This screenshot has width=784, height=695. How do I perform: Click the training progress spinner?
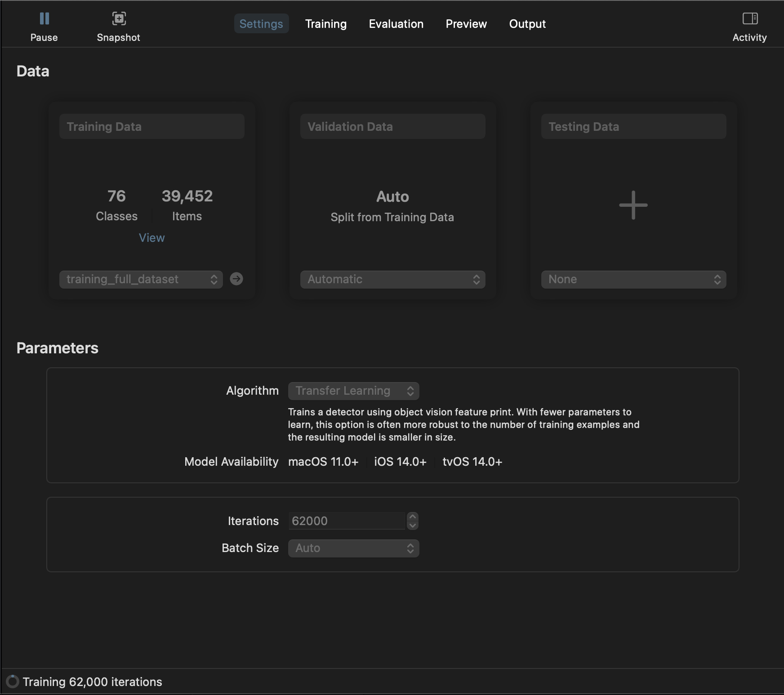click(13, 682)
